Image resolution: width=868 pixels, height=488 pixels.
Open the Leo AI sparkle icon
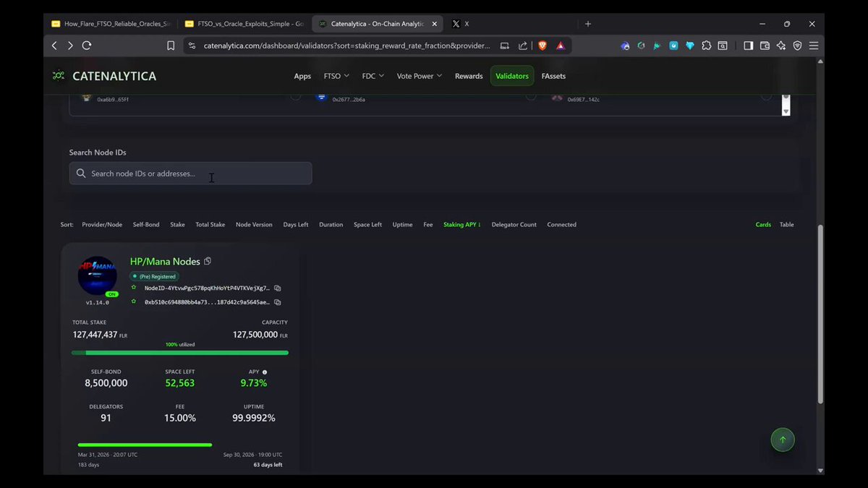[x=781, y=46]
